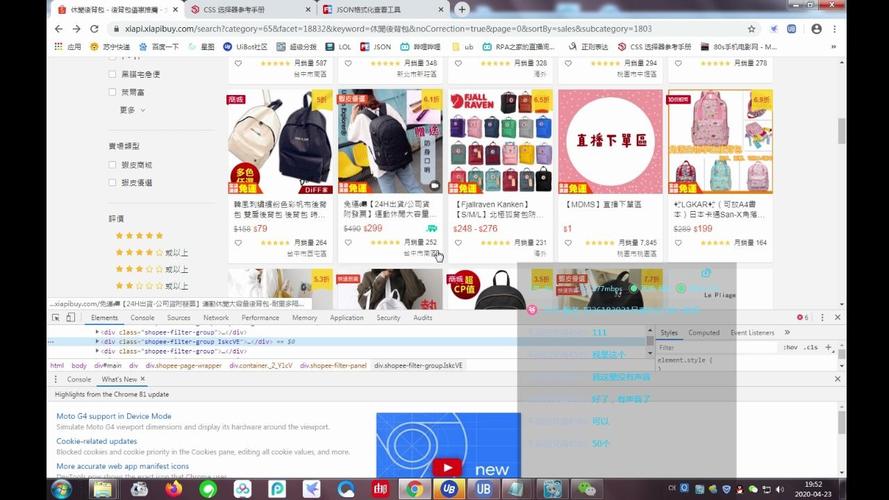Viewport: 889px width, 500px height.
Task: Tick the second 蝦皮 seller-type checkbox
Action: tap(112, 183)
